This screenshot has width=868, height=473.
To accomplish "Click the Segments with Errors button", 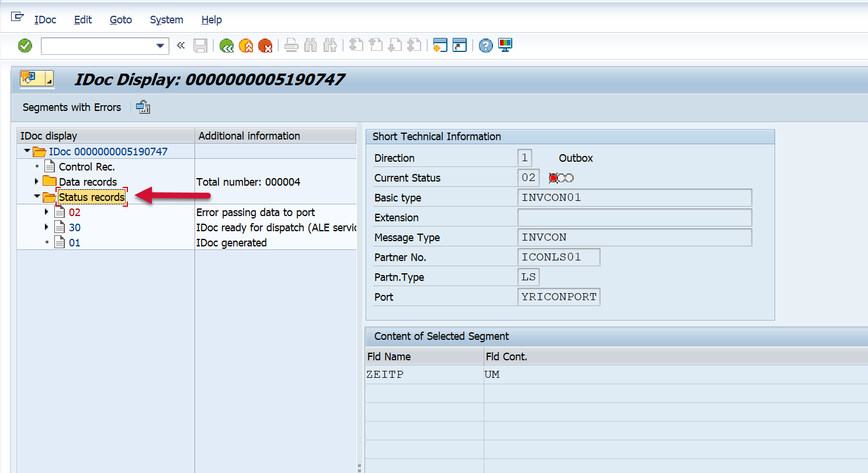I will pyautogui.click(x=71, y=107).
